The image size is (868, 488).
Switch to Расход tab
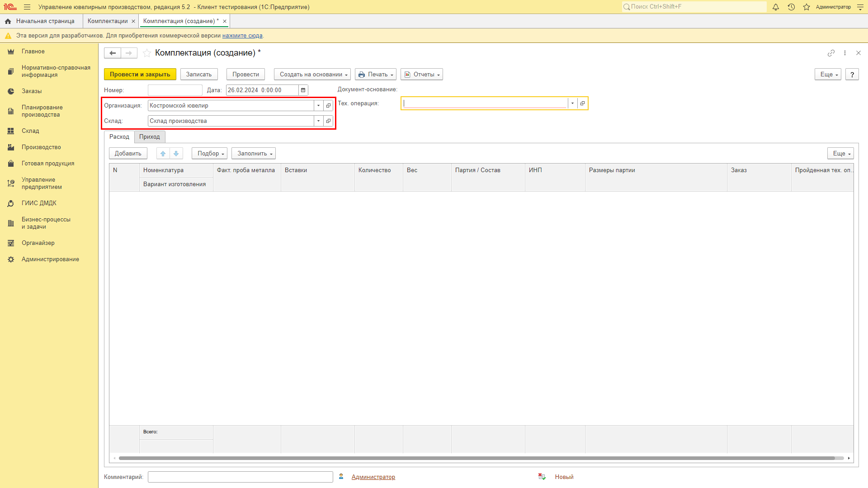click(119, 137)
